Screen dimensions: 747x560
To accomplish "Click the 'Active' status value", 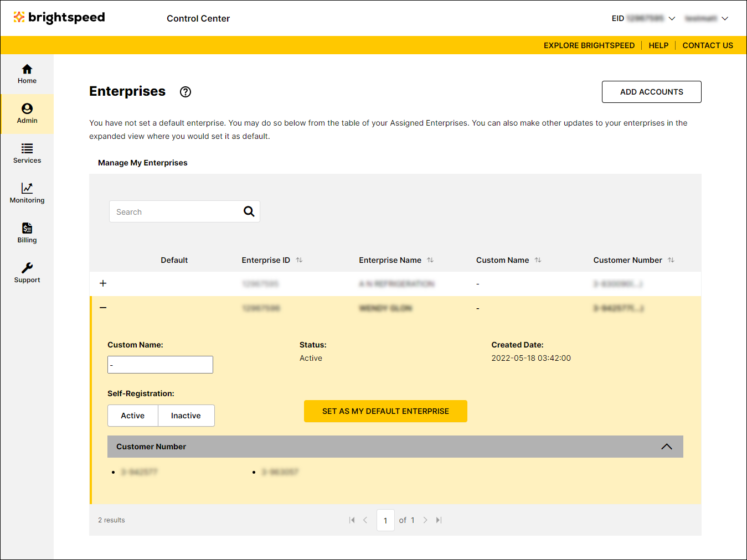I will pos(311,358).
